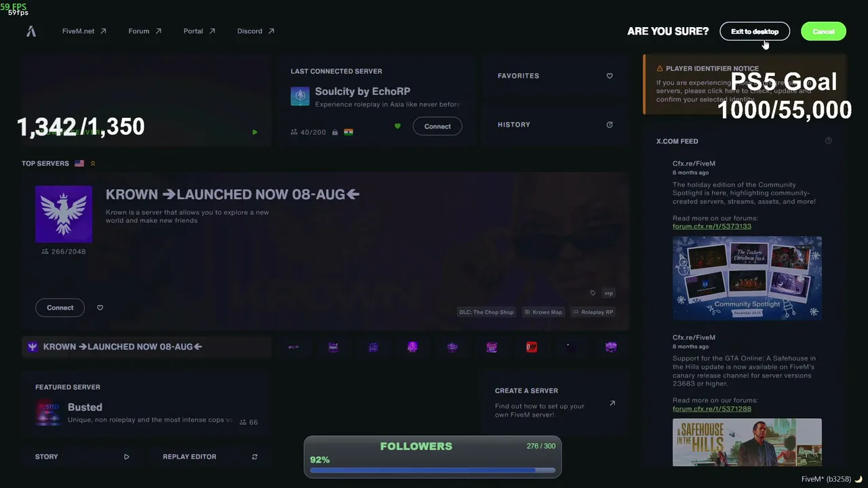Connect to the KROWN server
Image resolution: width=868 pixels, height=488 pixels.
pos(60,308)
